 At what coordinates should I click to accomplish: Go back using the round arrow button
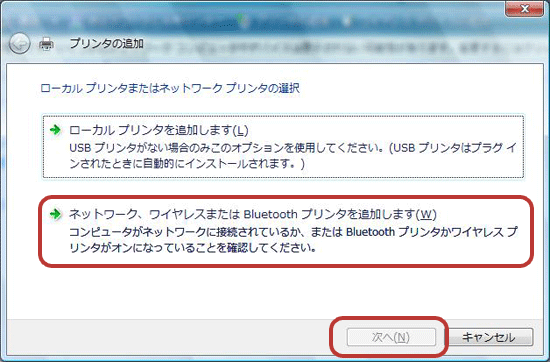tap(19, 44)
